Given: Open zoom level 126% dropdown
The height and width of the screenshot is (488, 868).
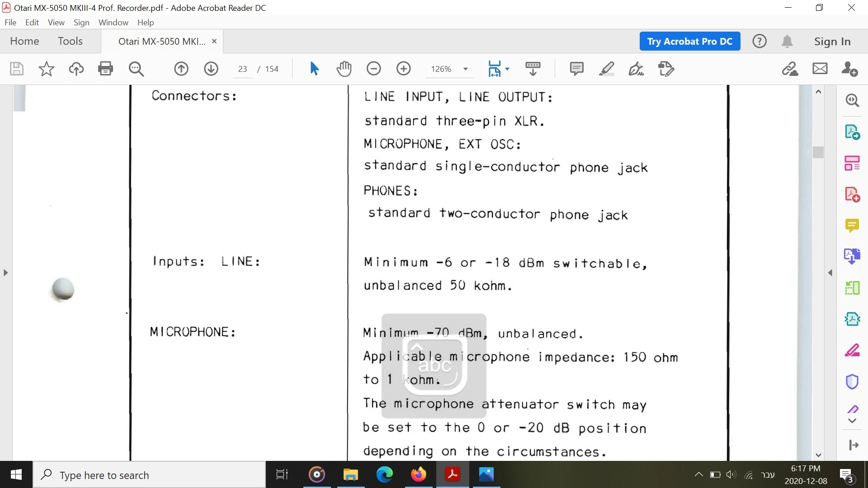Looking at the screenshot, I should [465, 69].
